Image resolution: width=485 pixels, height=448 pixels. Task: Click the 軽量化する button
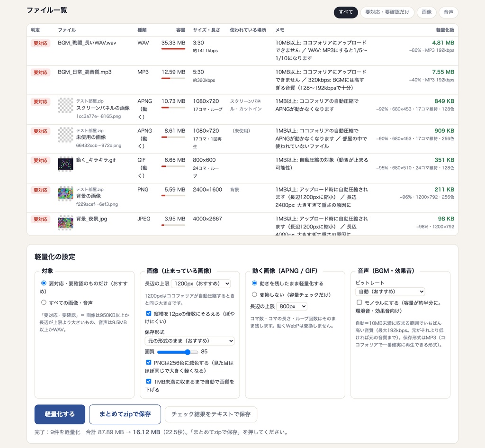(60, 414)
